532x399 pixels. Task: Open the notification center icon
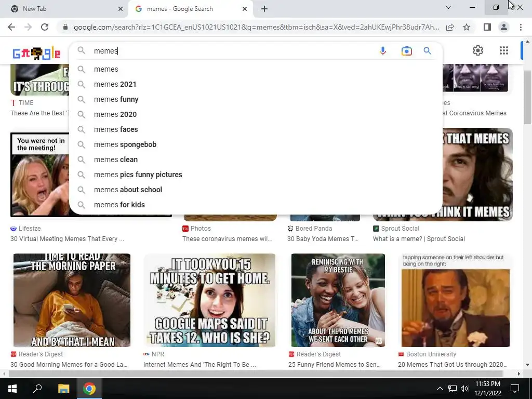pos(515,389)
